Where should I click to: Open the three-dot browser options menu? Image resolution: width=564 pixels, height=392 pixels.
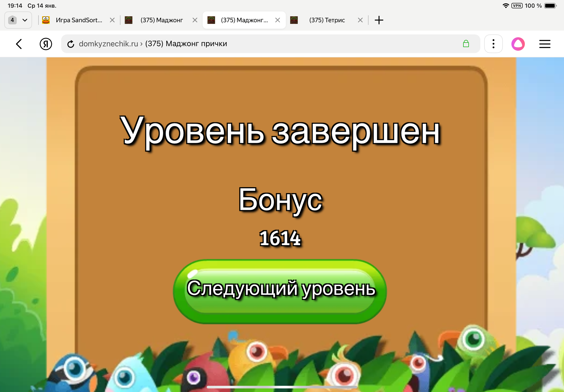493,44
